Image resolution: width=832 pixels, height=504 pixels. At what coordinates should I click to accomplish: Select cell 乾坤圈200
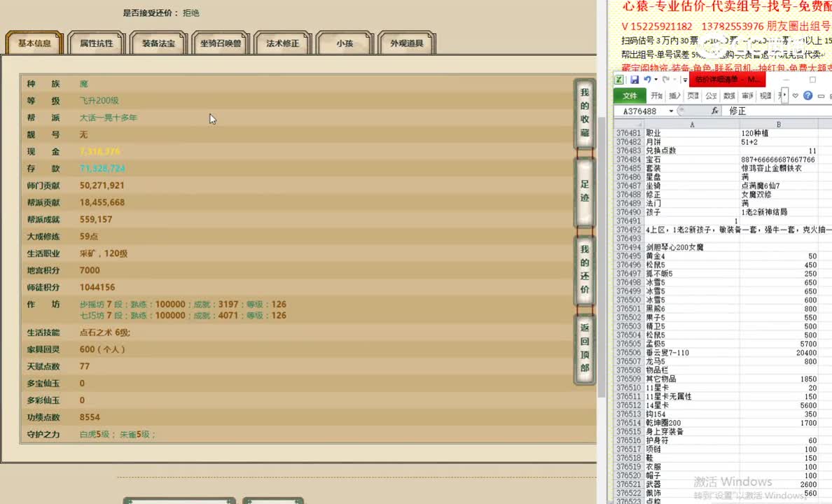pyautogui.click(x=692, y=423)
